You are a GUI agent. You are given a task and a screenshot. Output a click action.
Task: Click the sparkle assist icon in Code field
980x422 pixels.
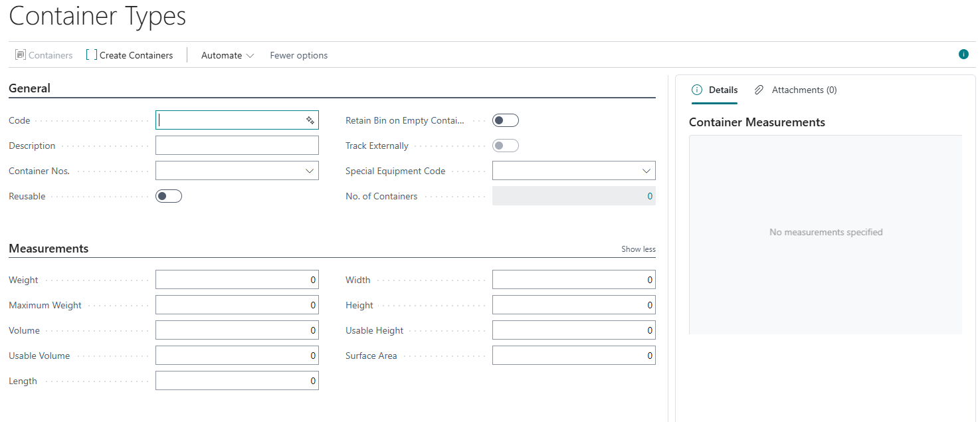(x=310, y=120)
